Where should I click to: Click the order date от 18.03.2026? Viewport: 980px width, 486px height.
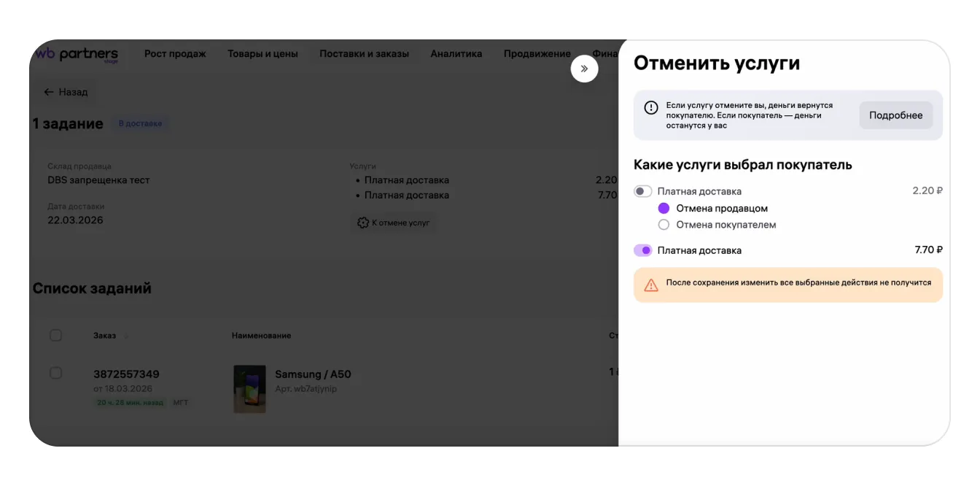click(x=122, y=389)
